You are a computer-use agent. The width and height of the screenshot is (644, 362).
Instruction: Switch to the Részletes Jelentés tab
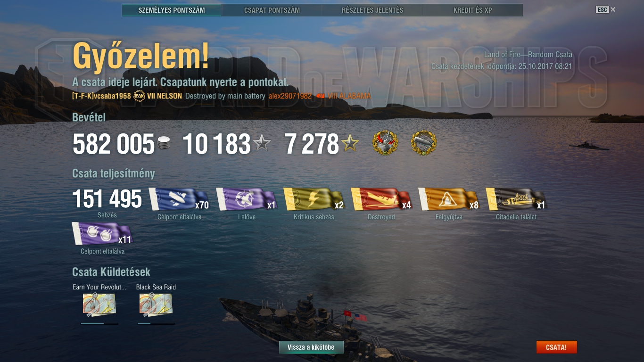click(372, 10)
